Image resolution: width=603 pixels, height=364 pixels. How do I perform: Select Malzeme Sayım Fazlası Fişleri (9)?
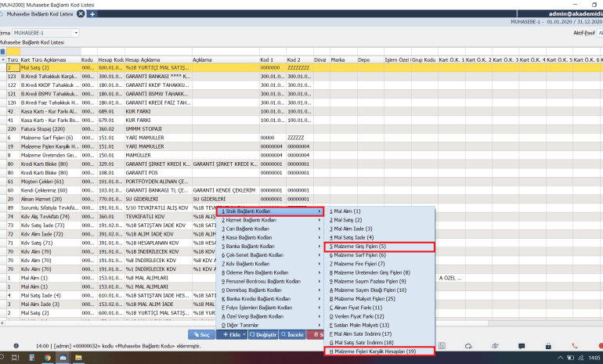coord(380,281)
